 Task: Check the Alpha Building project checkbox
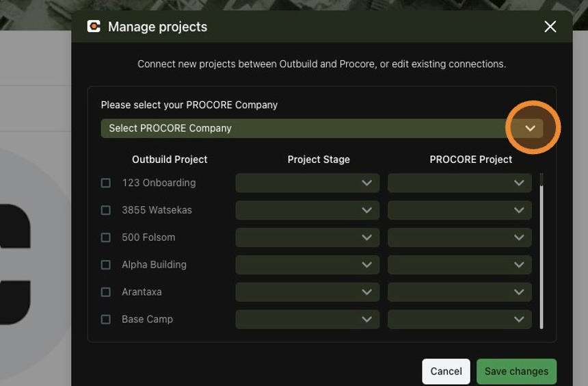pyautogui.click(x=106, y=265)
